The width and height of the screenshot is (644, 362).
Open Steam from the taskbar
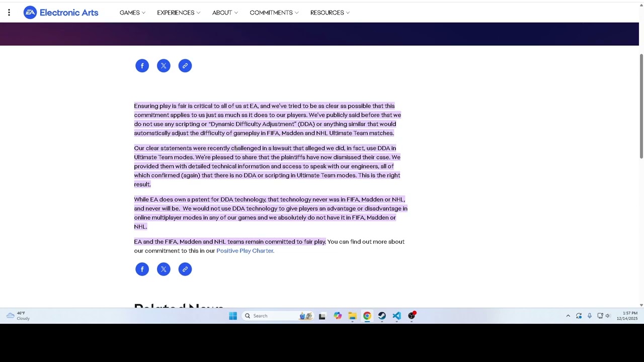(382, 316)
